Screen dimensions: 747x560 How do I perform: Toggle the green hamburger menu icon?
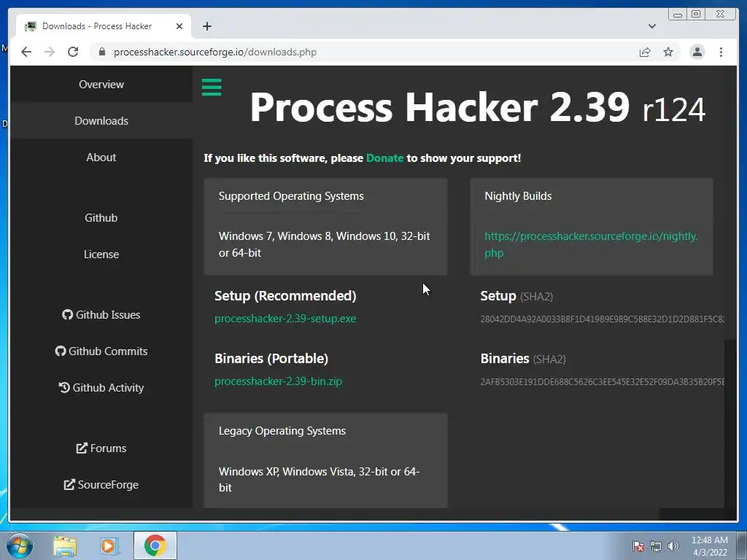tap(212, 87)
